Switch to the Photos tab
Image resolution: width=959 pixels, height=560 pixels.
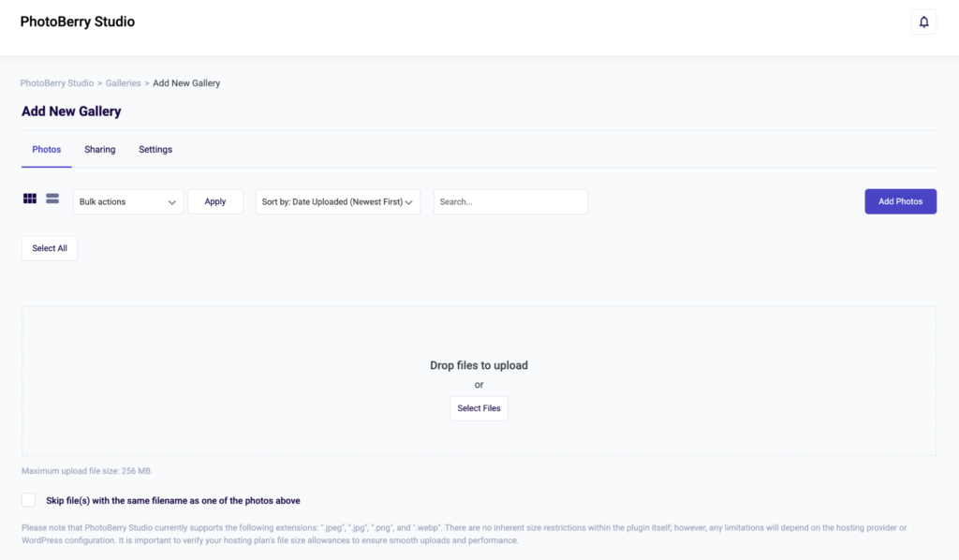(47, 150)
